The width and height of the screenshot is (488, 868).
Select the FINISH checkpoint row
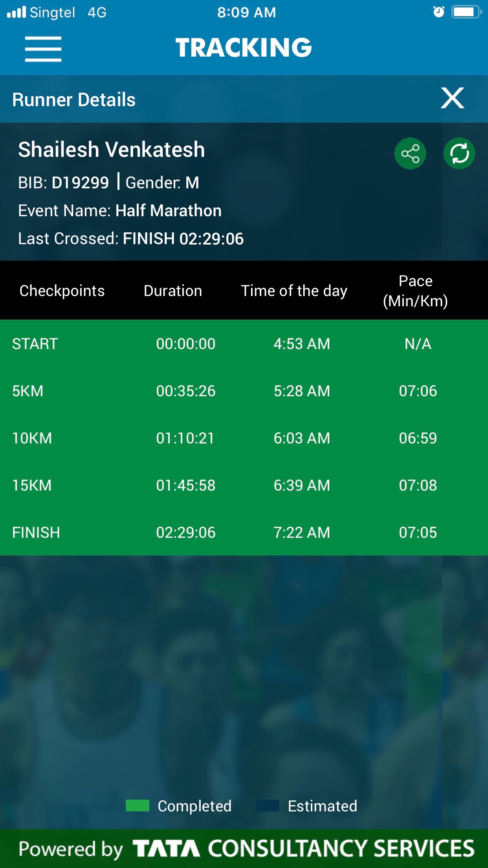(244, 532)
